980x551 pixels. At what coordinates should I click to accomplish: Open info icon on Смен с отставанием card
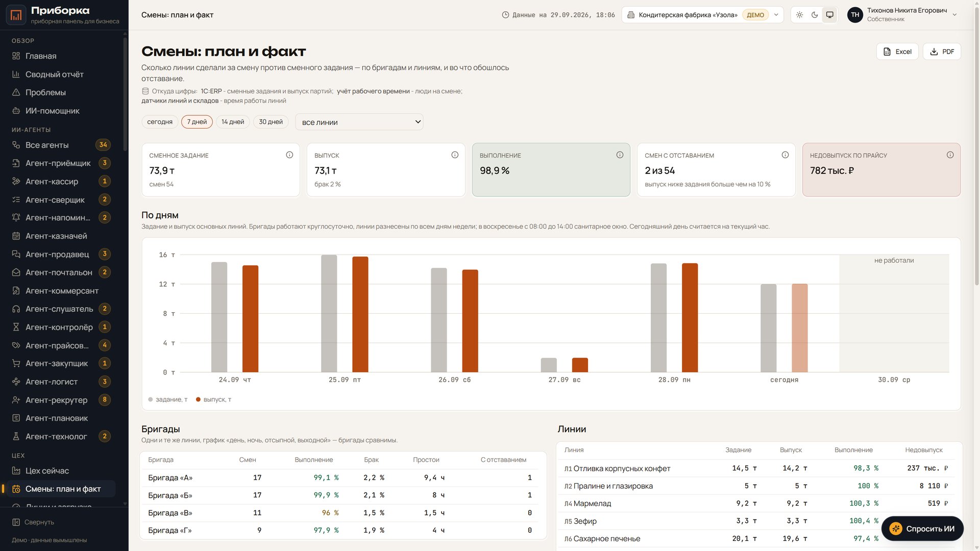pos(785,155)
